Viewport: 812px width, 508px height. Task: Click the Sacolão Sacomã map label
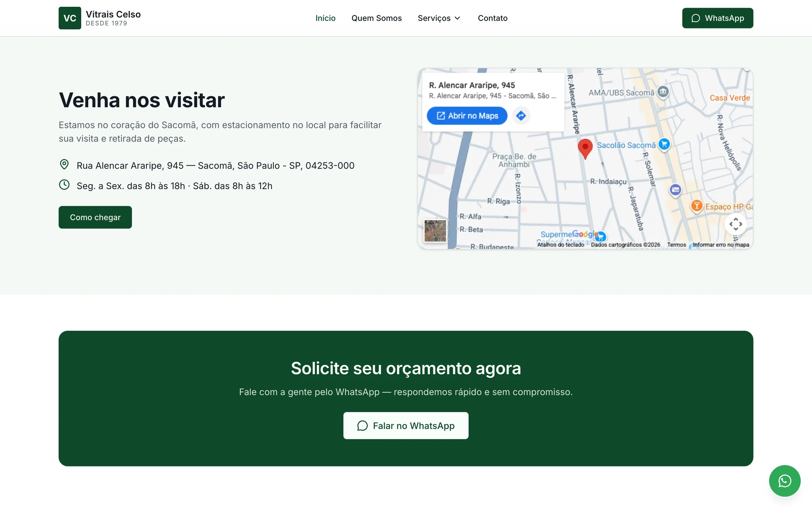626,145
